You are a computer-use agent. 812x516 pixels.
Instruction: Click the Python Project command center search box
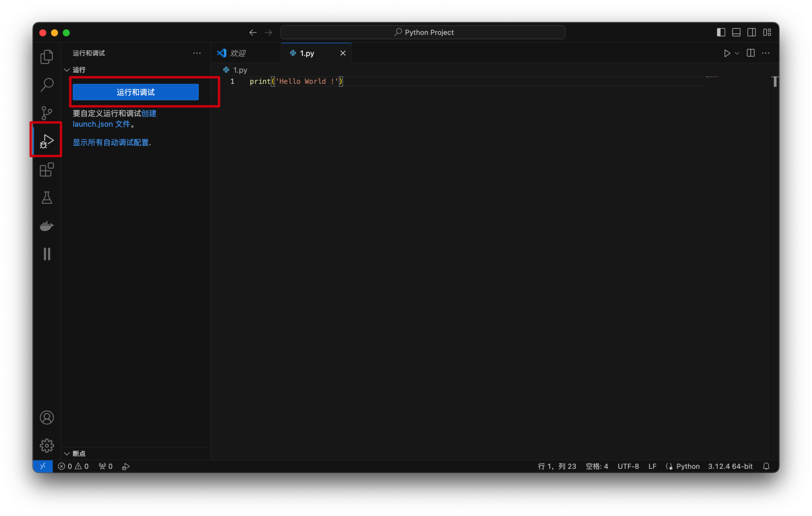point(423,33)
